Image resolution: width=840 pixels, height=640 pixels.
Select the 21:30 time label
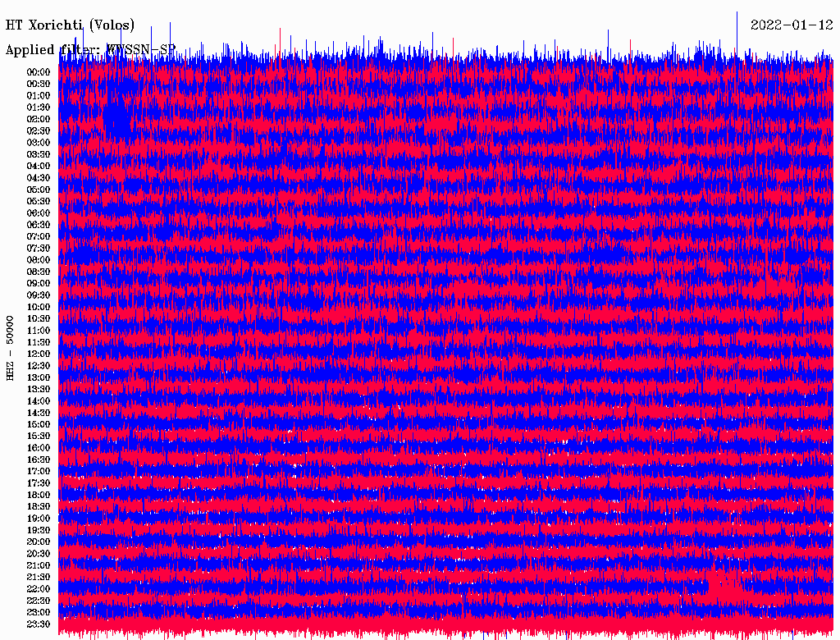tap(39, 578)
